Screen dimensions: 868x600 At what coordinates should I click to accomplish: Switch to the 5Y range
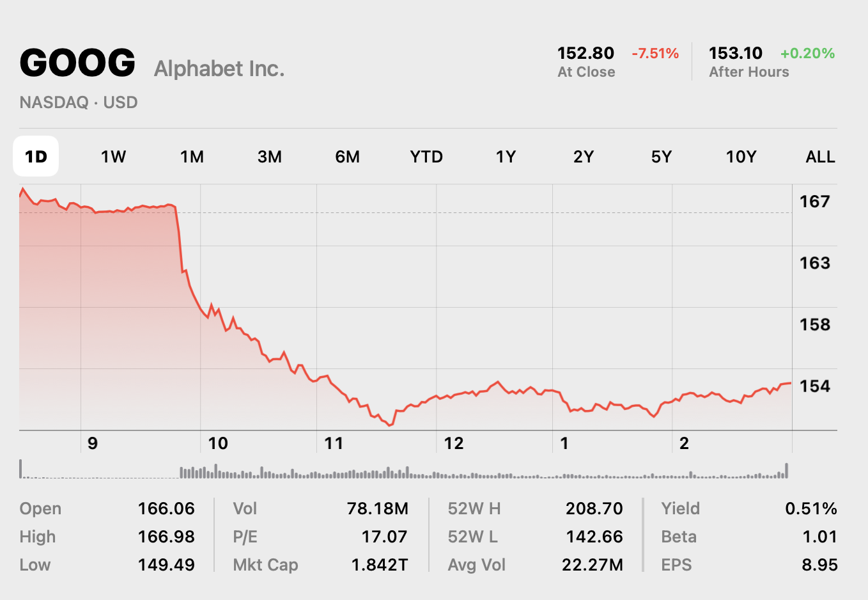click(x=662, y=157)
